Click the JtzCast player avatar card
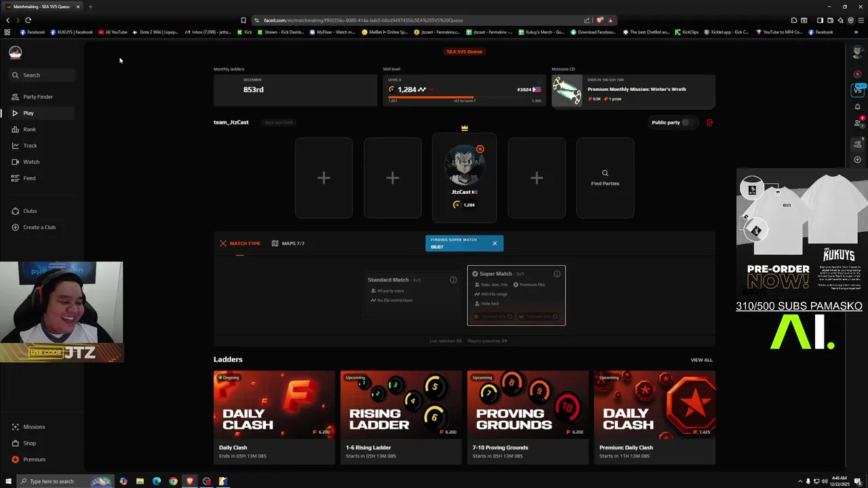 click(465, 178)
